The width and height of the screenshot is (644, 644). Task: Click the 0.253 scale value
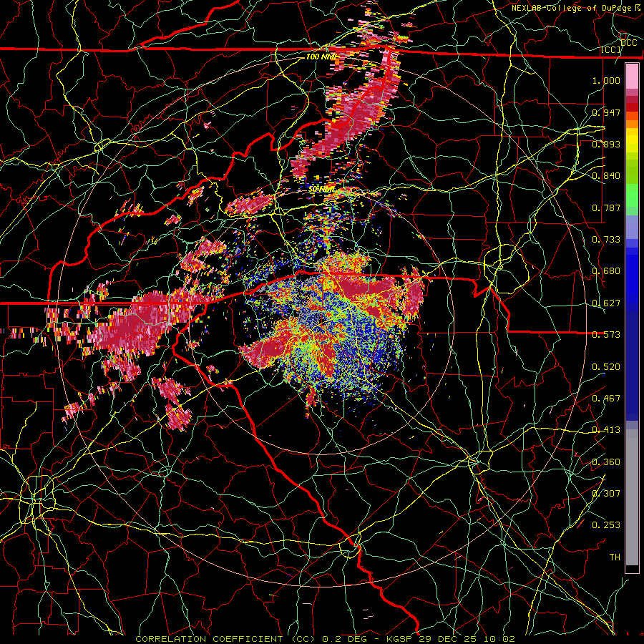click(606, 525)
